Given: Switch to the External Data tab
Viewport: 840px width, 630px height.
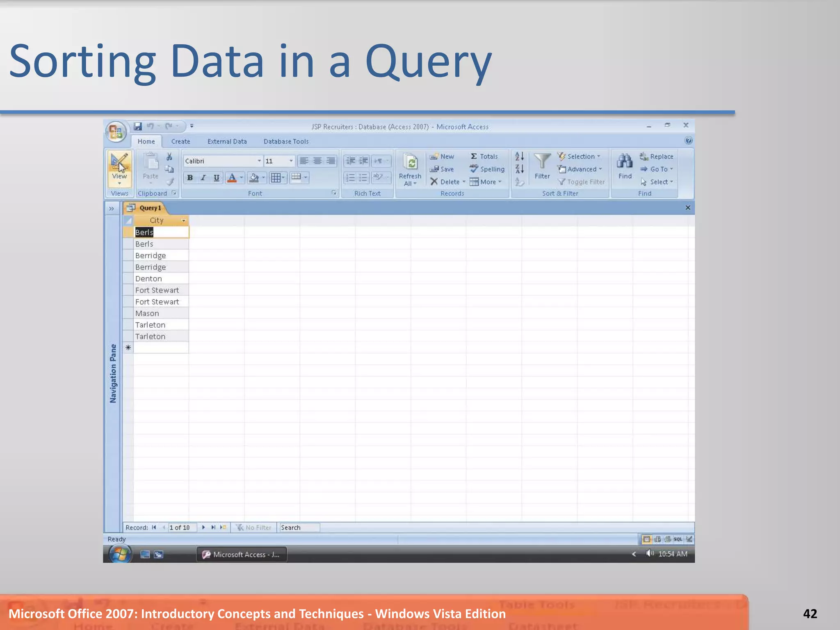Looking at the screenshot, I should coord(227,142).
